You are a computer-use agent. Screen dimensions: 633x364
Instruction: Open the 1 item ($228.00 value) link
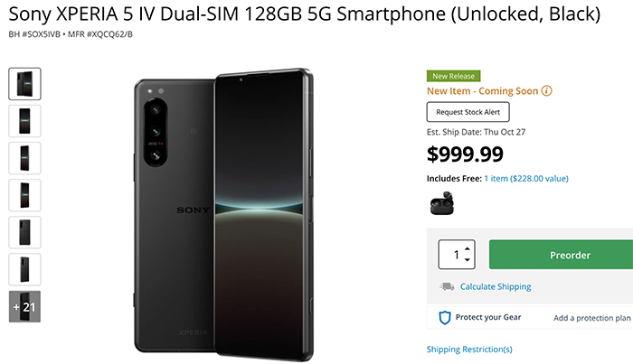point(526,179)
